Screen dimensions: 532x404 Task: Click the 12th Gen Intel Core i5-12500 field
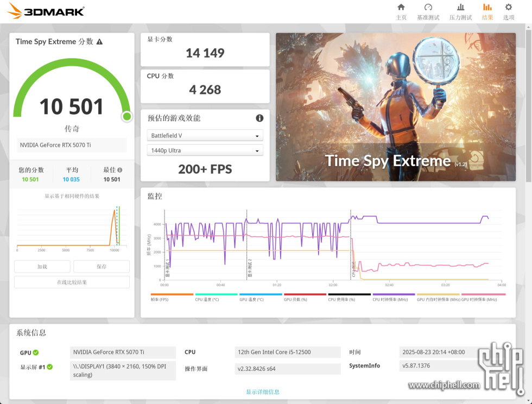(x=287, y=352)
